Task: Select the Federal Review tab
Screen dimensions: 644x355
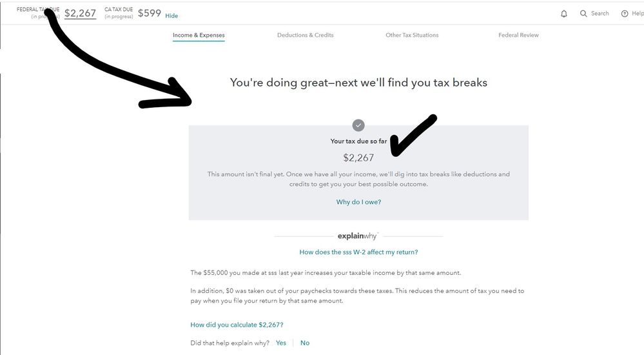Action: pos(518,35)
